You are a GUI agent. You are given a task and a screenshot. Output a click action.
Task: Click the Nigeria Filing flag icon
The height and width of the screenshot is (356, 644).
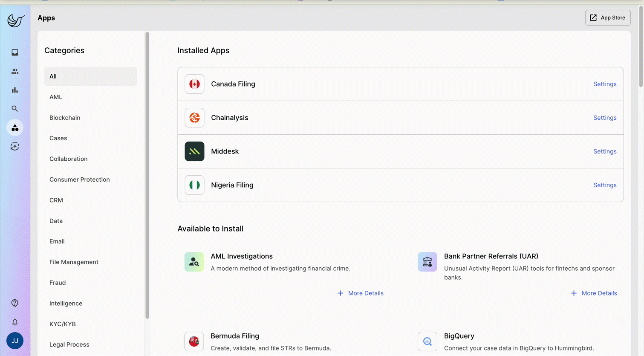click(x=194, y=185)
